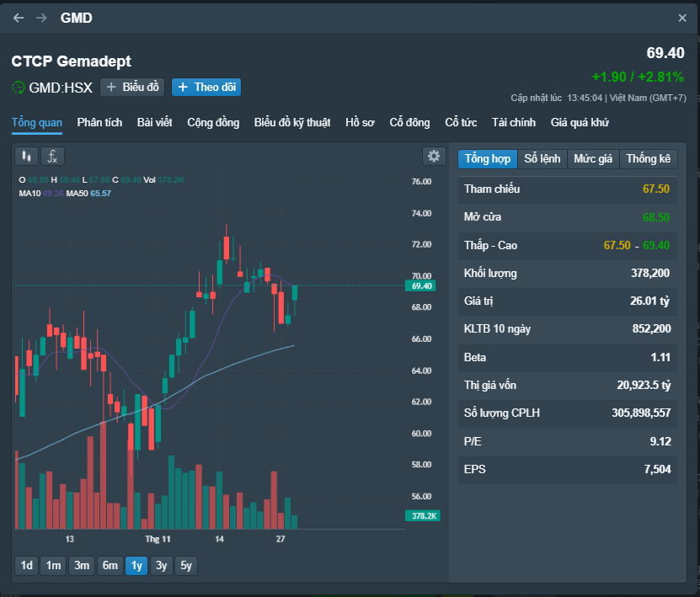Set chart range to 3y
Viewport: 700px width, 597px height.
coord(161,566)
